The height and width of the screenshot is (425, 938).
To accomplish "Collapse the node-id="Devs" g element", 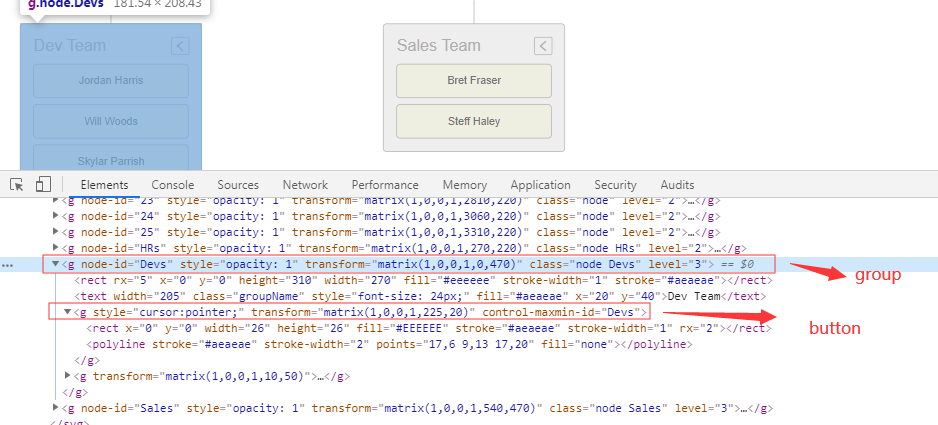I will pyautogui.click(x=56, y=263).
